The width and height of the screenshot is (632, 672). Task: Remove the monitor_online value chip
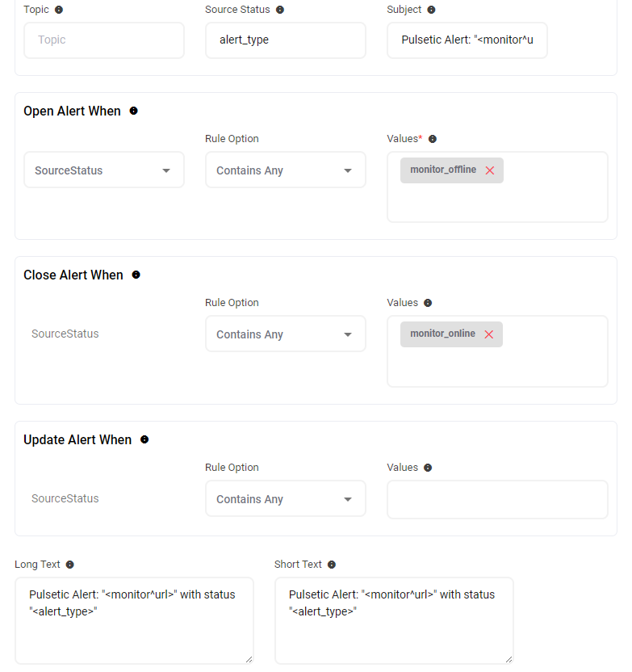coord(488,334)
